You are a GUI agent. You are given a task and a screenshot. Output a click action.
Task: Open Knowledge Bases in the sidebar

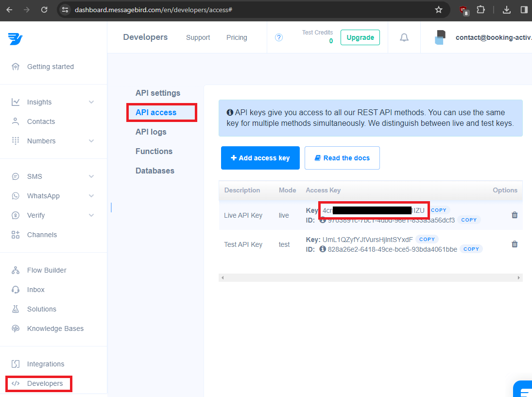coord(55,328)
